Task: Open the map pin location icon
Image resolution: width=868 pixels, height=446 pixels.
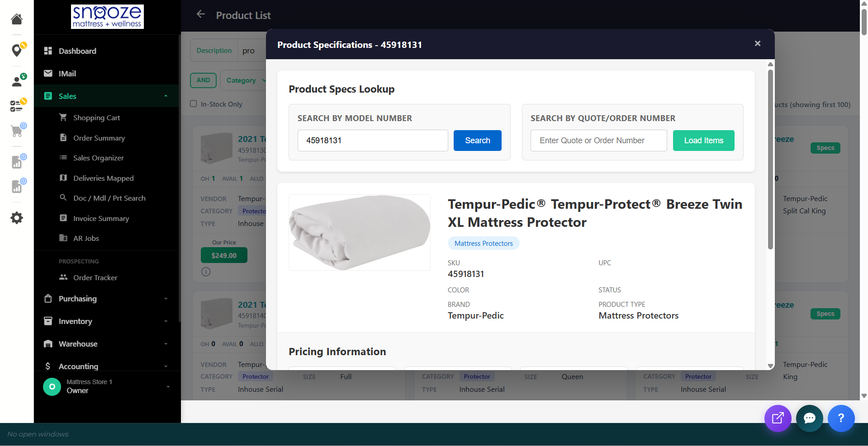Action: (x=18, y=50)
